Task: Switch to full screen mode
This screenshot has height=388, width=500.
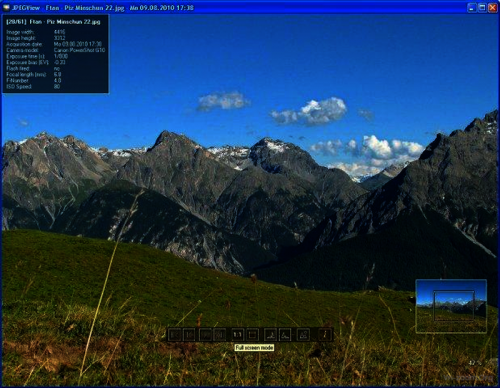Action: 253,334
